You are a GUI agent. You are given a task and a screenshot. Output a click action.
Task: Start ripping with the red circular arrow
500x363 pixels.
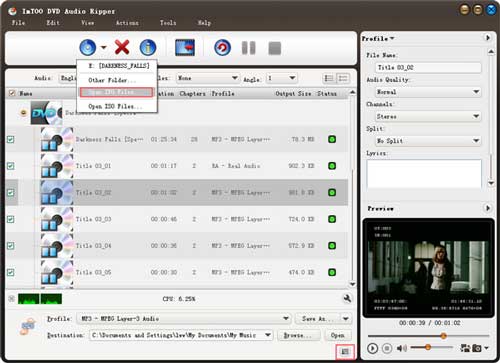click(222, 47)
